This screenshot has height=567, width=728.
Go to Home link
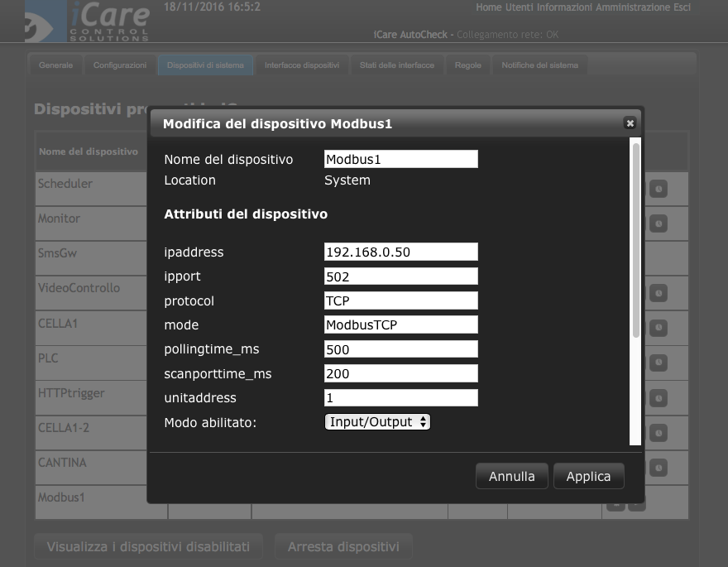[488, 7]
